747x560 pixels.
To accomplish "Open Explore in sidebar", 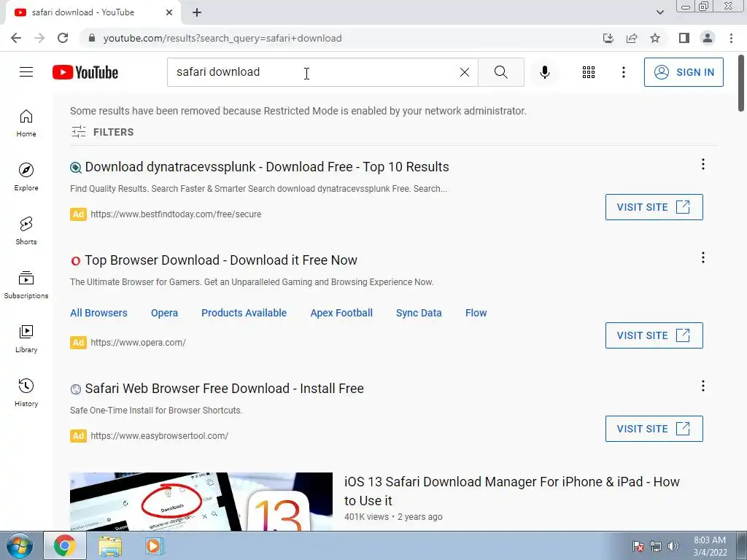I will tap(26, 177).
